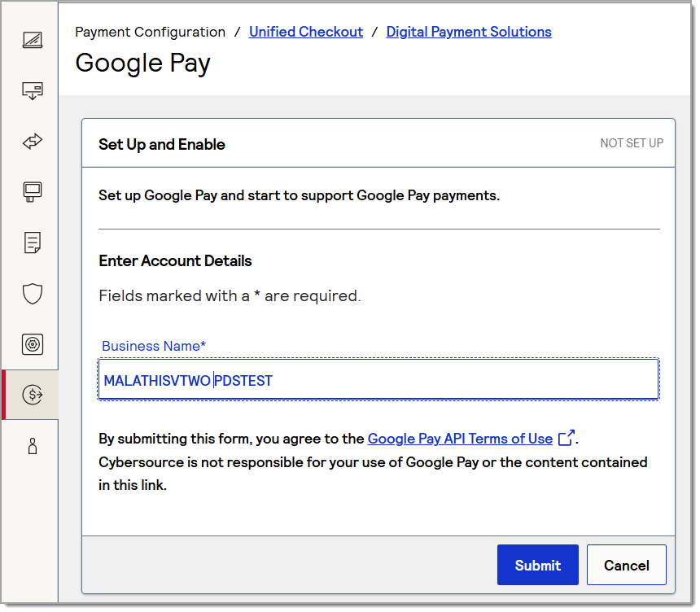Open the shield icon in sidebar
The image size is (700, 612).
(32, 293)
